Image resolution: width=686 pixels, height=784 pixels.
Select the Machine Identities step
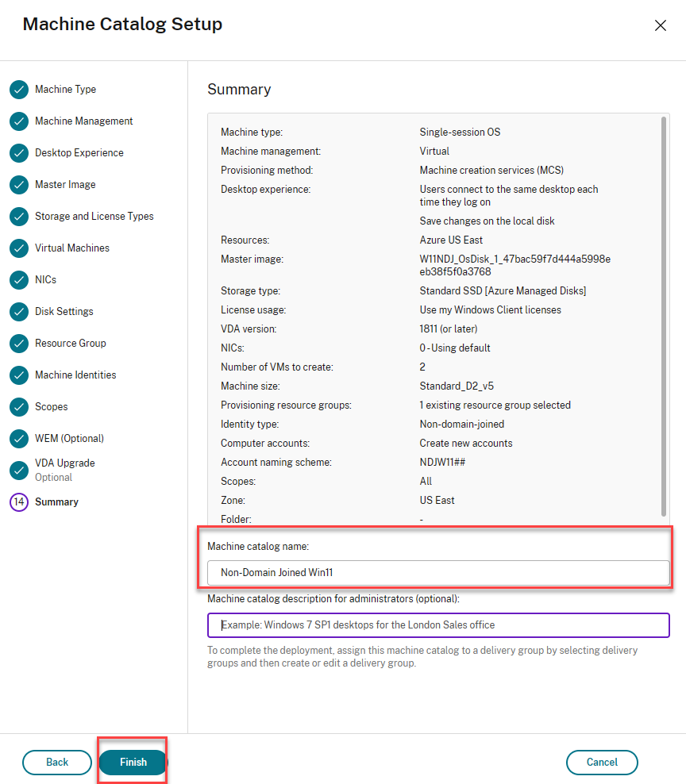click(x=75, y=375)
